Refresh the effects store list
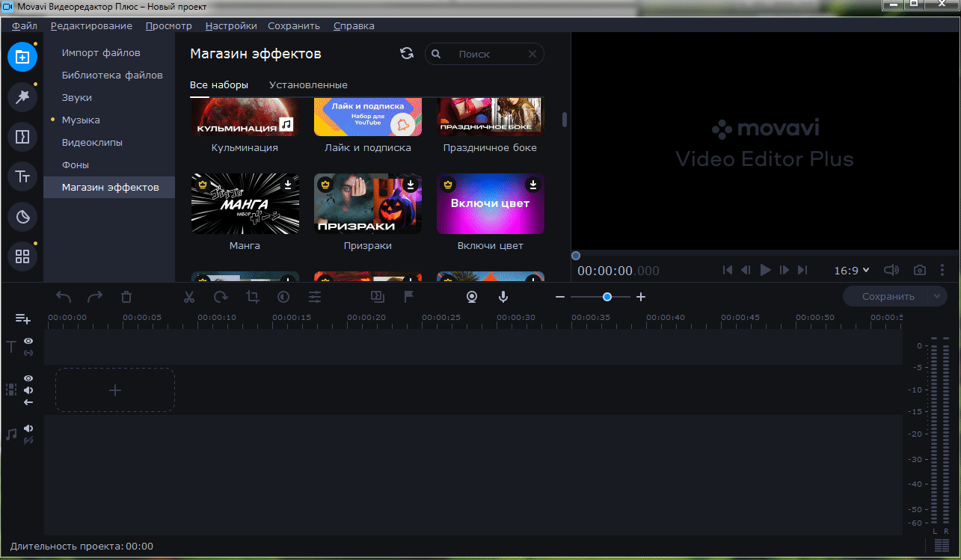Screen dimensions: 961x560 pos(407,53)
